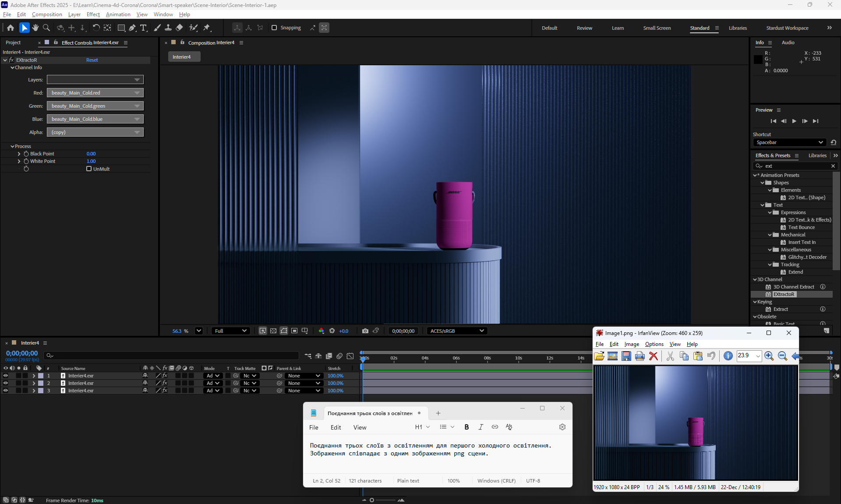The image size is (841, 504).
Task: Click IrfanView save disk icon
Action: 626,356
